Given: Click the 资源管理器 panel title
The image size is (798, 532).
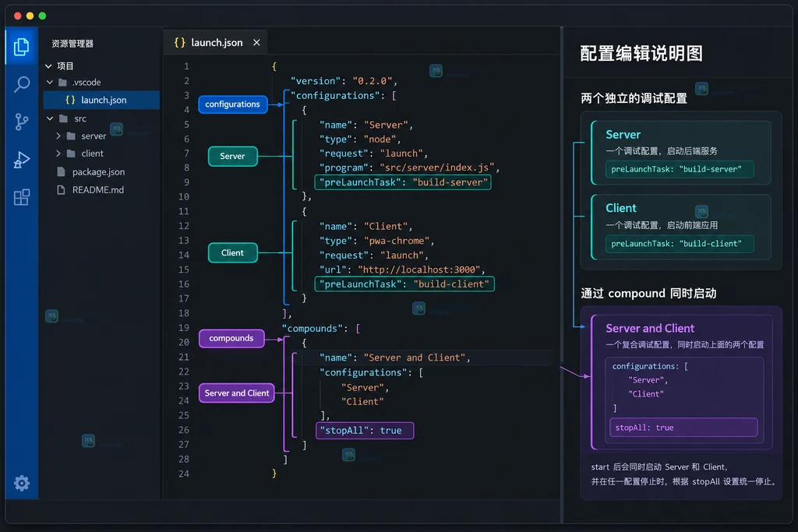Looking at the screenshot, I should click(72, 44).
